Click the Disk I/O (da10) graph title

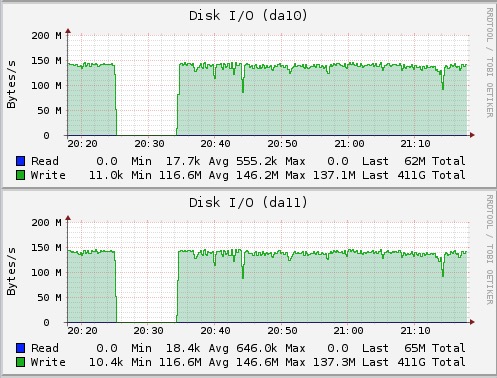click(248, 16)
